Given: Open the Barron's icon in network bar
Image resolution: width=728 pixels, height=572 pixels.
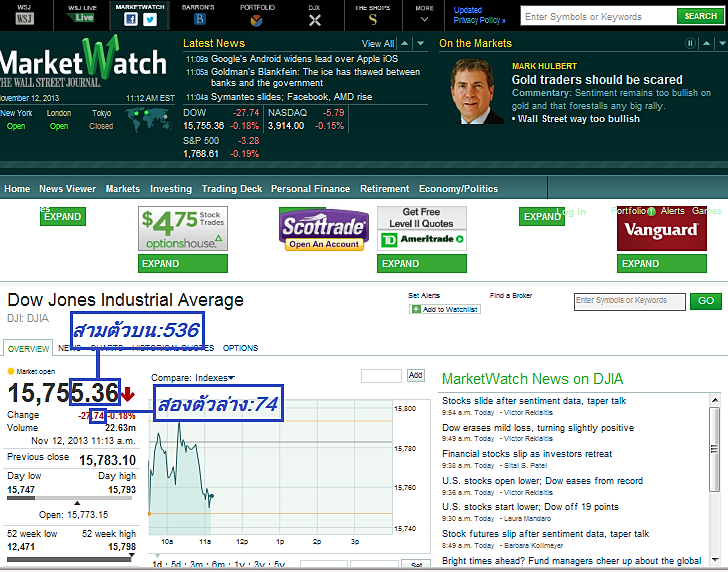Looking at the screenshot, I should pyautogui.click(x=199, y=19).
